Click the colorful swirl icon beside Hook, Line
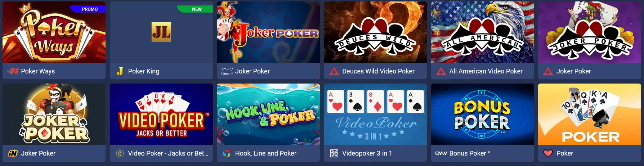 [x=227, y=153]
